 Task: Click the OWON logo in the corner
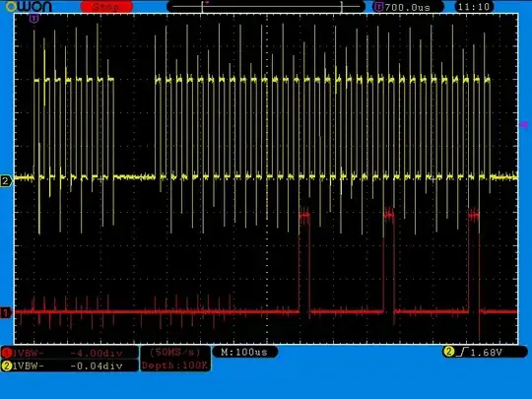[29, 6]
